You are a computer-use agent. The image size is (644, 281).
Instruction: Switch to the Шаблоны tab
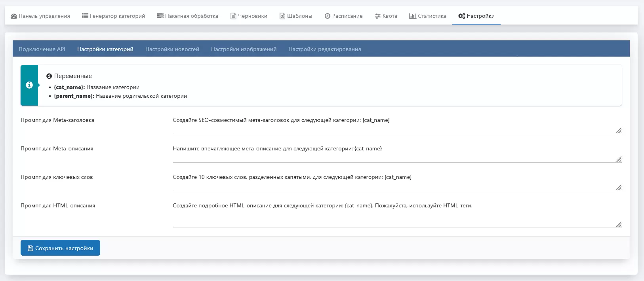point(296,16)
